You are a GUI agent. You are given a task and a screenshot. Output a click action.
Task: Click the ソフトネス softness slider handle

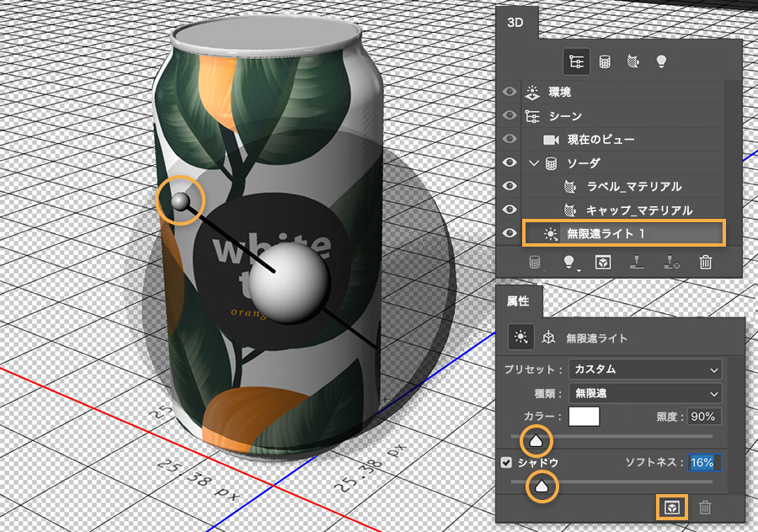point(542,486)
